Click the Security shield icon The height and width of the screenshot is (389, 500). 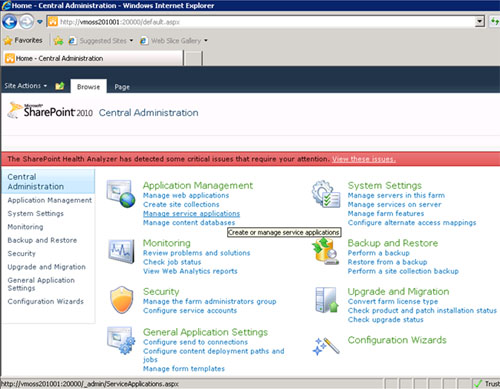click(x=122, y=299)
